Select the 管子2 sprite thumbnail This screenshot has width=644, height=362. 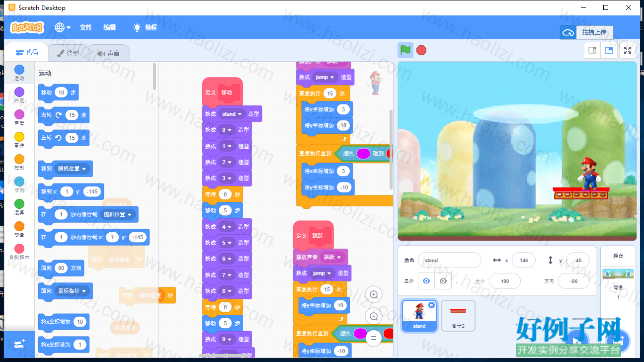tap(458, 316)
